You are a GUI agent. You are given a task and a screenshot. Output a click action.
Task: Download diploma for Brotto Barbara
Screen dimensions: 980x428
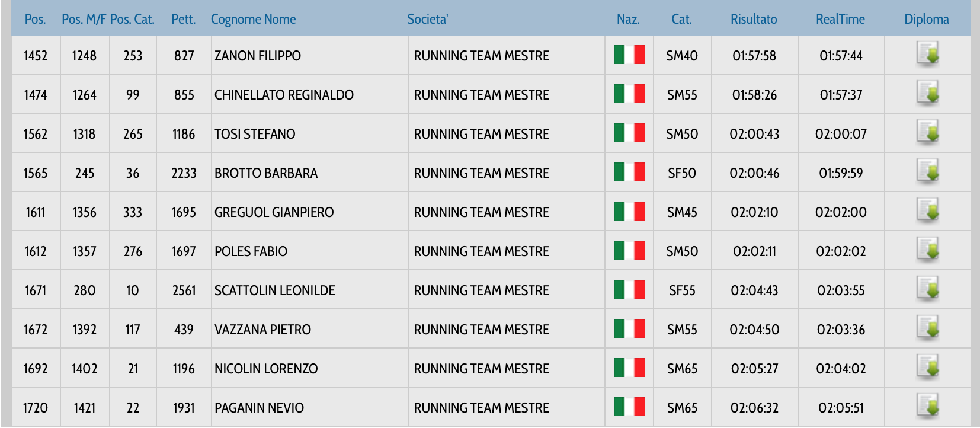click(x=927, y=171)
